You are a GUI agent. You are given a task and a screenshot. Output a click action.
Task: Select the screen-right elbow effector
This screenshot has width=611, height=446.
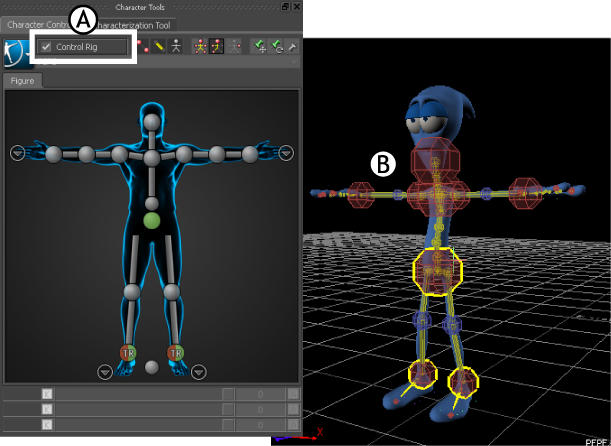pos(217,155)
